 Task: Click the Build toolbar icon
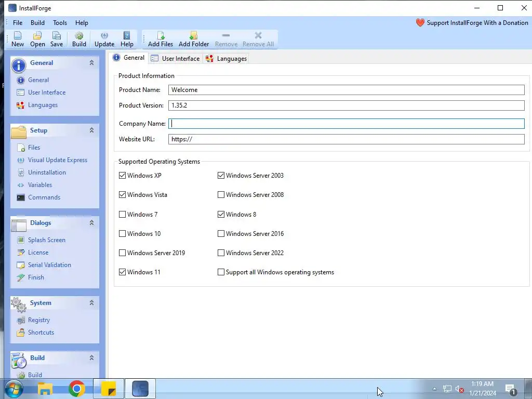(79, 39)
